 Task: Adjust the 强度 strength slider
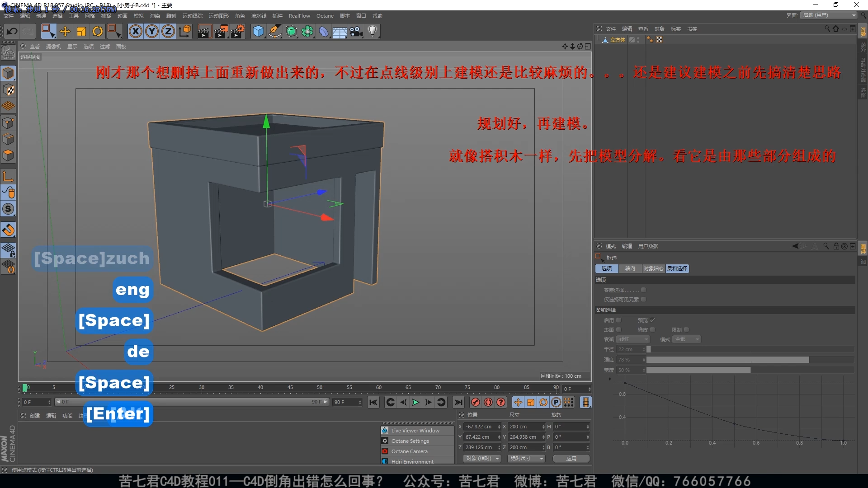750,360
